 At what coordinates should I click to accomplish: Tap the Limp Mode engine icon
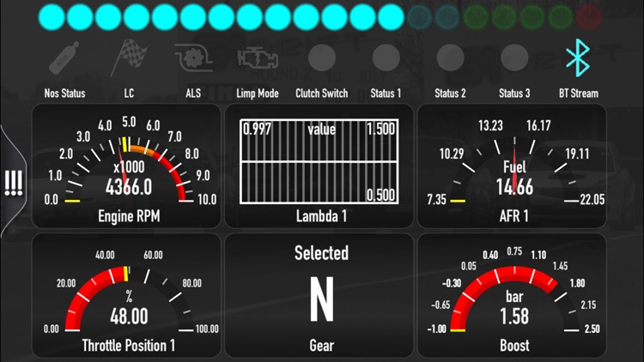point(258,57)
